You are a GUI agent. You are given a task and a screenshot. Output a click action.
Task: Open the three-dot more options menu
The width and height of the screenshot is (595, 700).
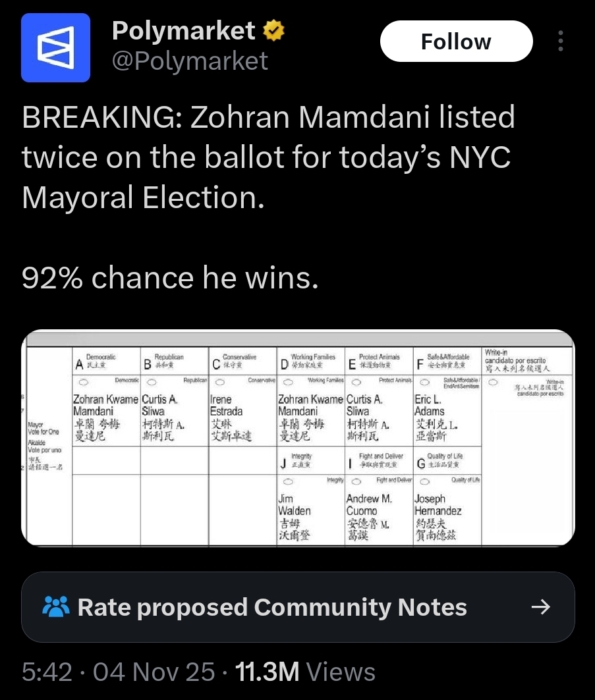(x=561, y=41)
